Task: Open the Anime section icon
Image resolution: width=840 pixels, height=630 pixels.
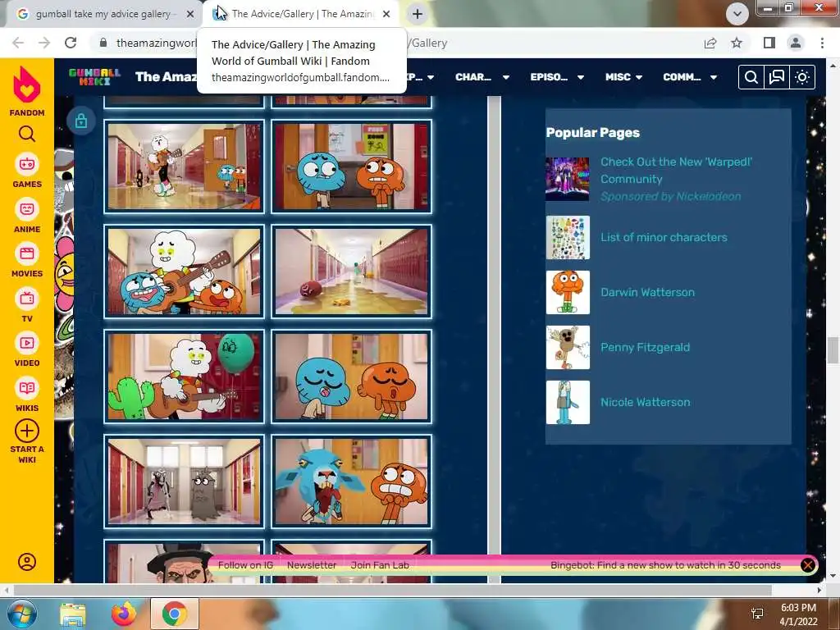Action: pos(27,209)
